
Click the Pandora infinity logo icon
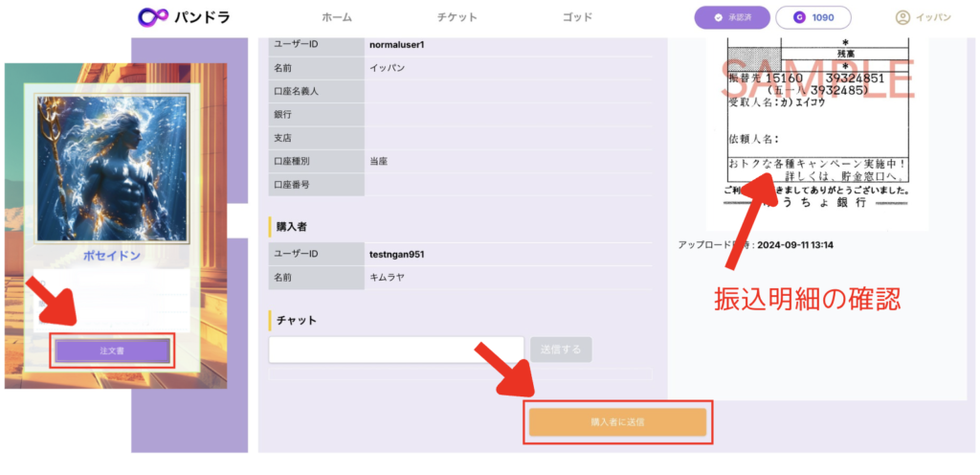(x=153, y=17)
